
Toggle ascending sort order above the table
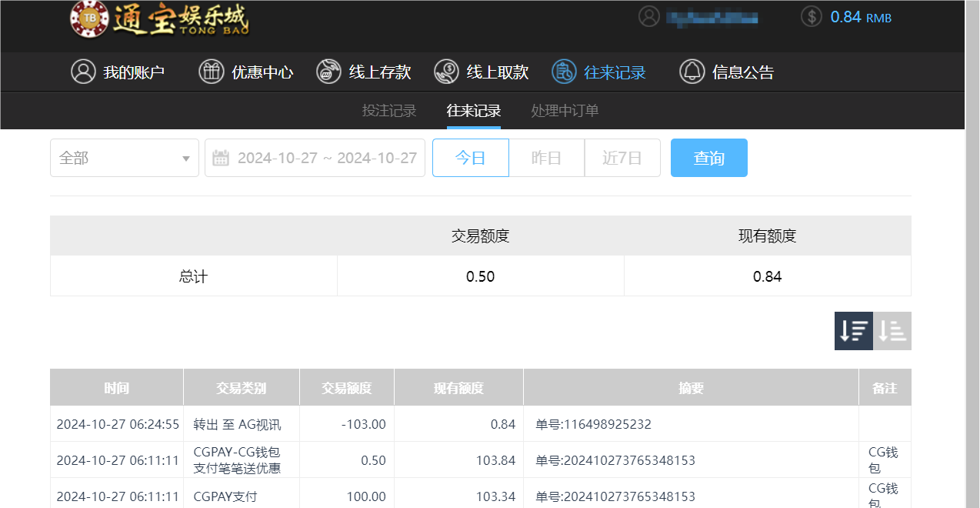pyautogui.click(x=892, y=330)
